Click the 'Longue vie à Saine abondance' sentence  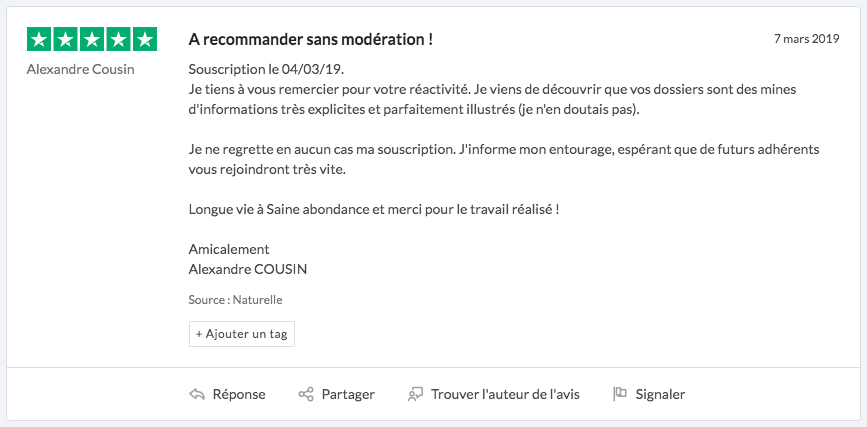pos(373,210)
